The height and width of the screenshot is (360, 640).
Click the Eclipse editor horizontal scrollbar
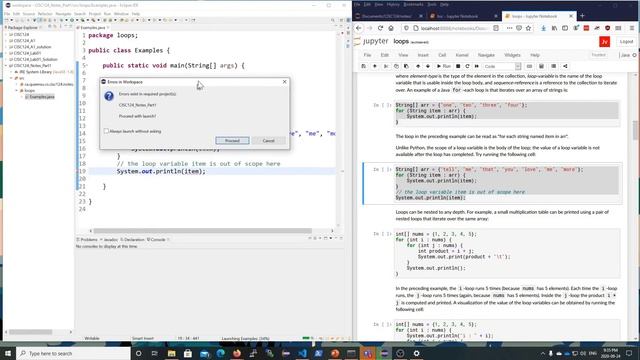pyautogui.click(x=202, y=231)
